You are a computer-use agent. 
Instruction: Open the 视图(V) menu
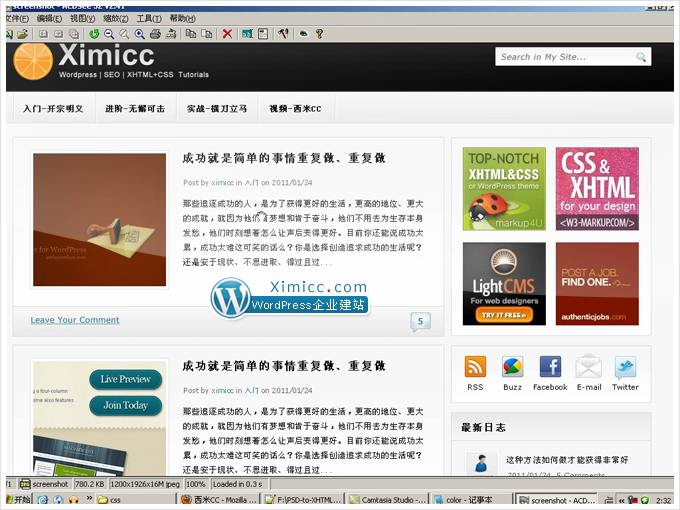coord(82,18)
